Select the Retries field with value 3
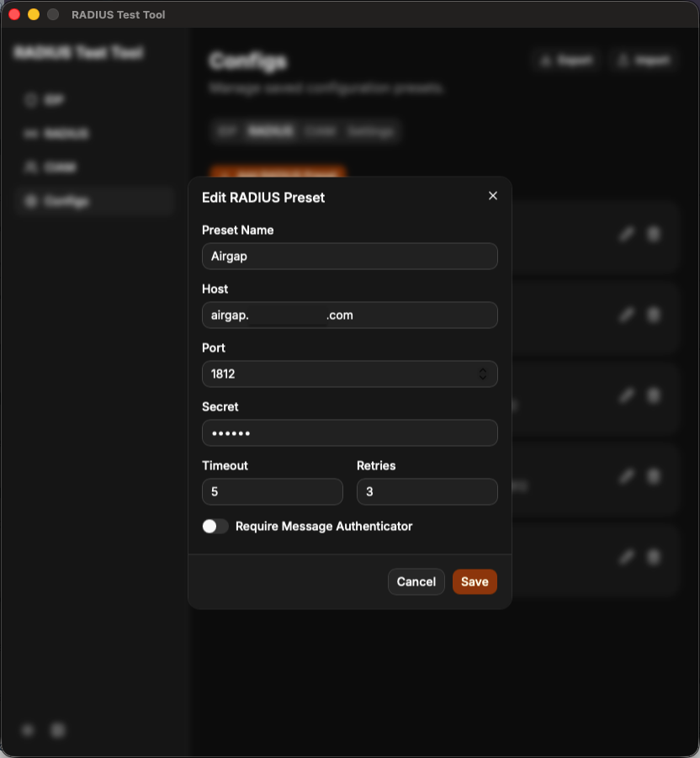Screen dimensions: 700x758 [427, 491]
